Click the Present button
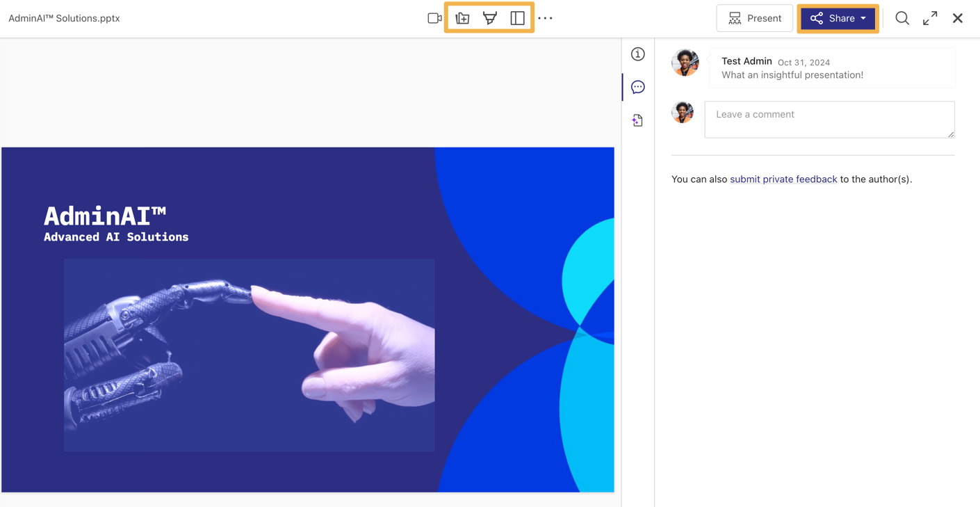This screenshot has height=507, width=980. 755,18
